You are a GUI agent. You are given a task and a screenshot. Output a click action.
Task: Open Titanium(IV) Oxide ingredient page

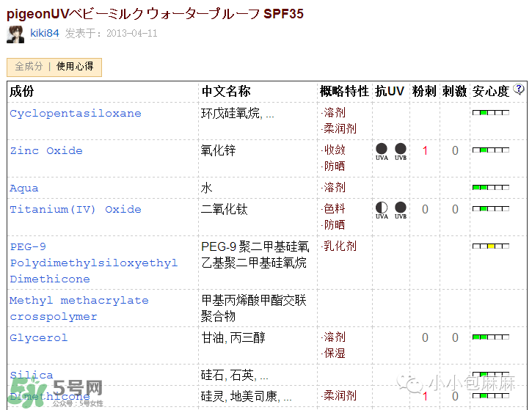click(76, 210)
